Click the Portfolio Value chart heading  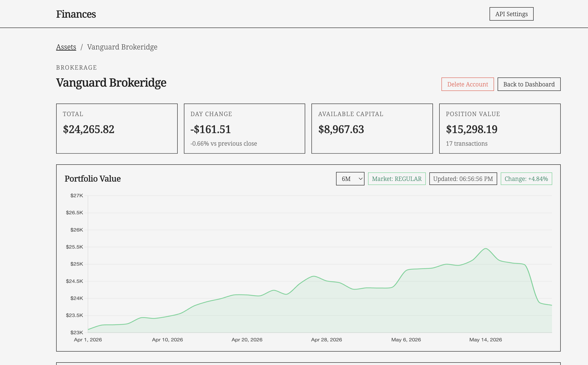click(93, 179)
